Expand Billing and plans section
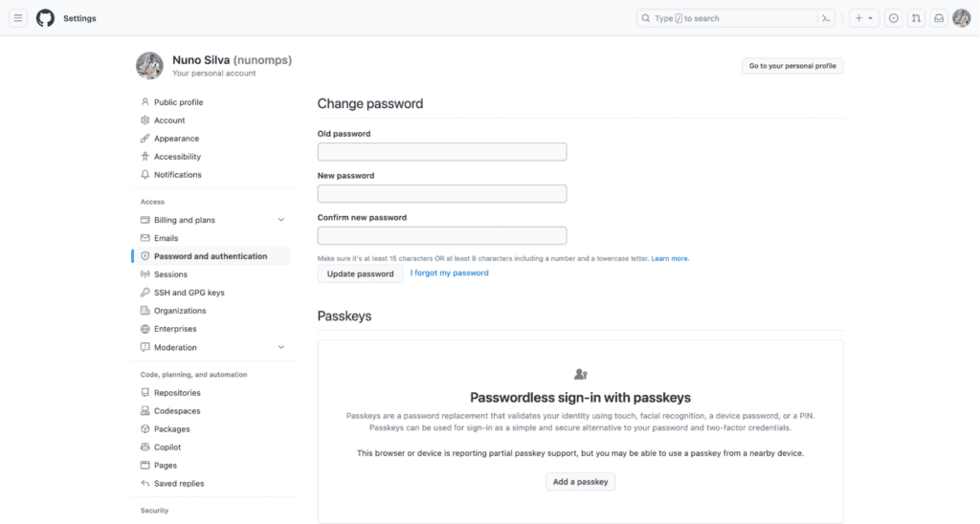The image size is (980, 524). coord(280,220)
